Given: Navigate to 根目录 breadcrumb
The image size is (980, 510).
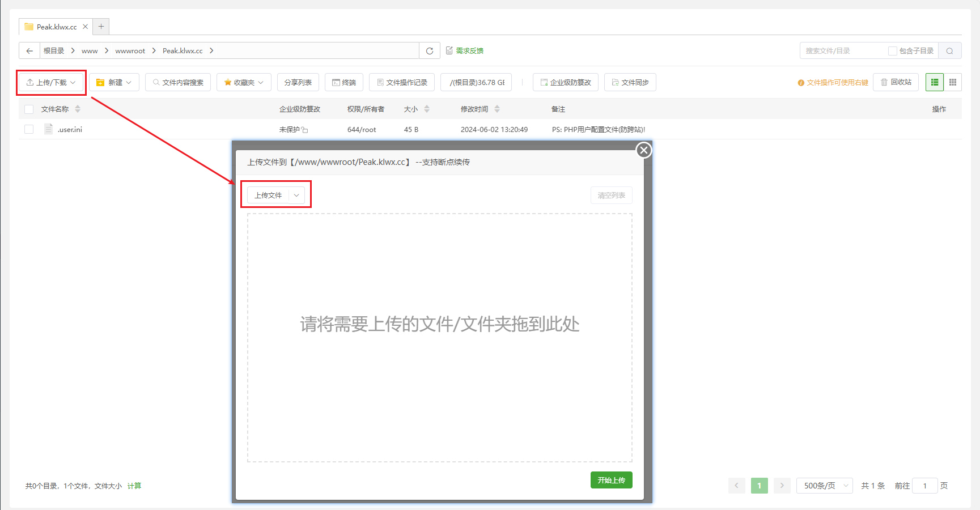Looking at the screenshot, I should click(x=54, y=50).
